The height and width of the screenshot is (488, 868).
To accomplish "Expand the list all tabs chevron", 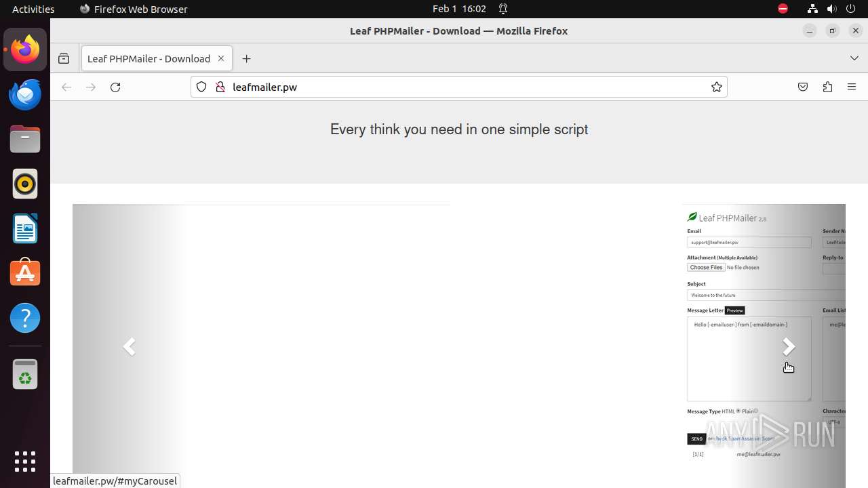I will pos(854,59).
